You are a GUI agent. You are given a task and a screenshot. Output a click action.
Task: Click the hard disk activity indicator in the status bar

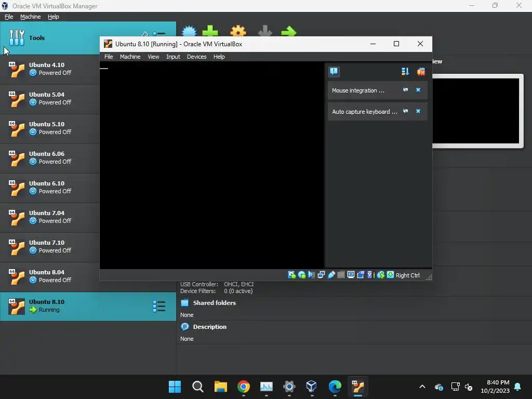coord(291,275)
